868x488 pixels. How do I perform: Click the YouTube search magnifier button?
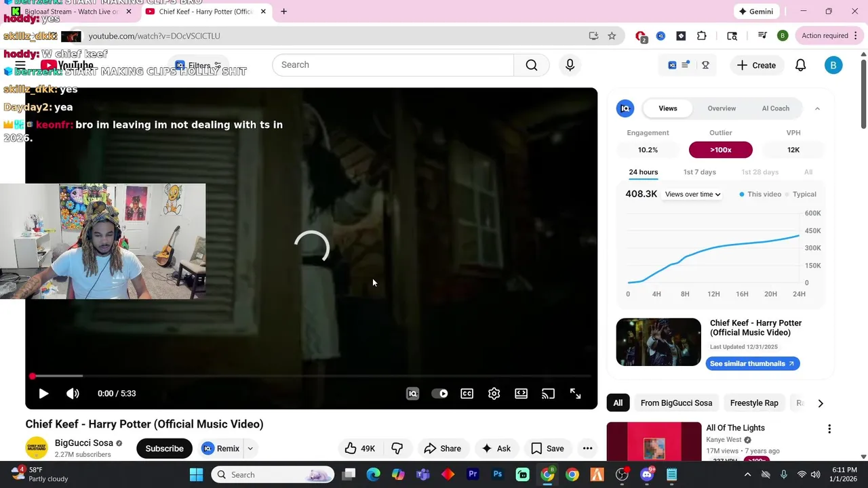click(532, 65)
